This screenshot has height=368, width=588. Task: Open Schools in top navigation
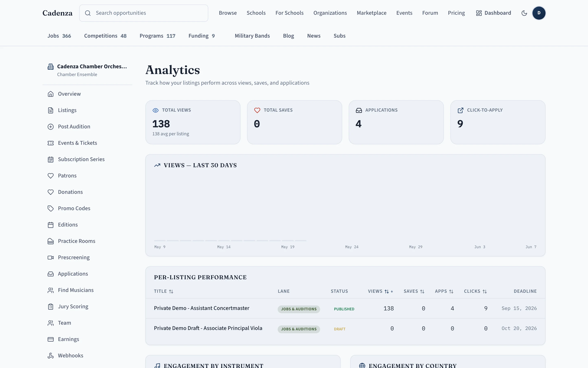coord(256,13)
